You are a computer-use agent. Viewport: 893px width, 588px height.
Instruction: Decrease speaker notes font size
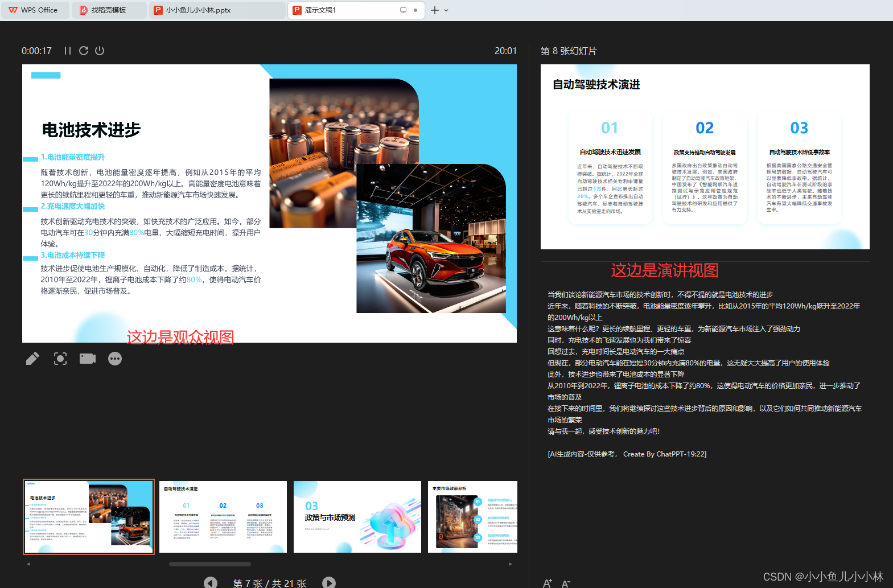coord(566,583)
